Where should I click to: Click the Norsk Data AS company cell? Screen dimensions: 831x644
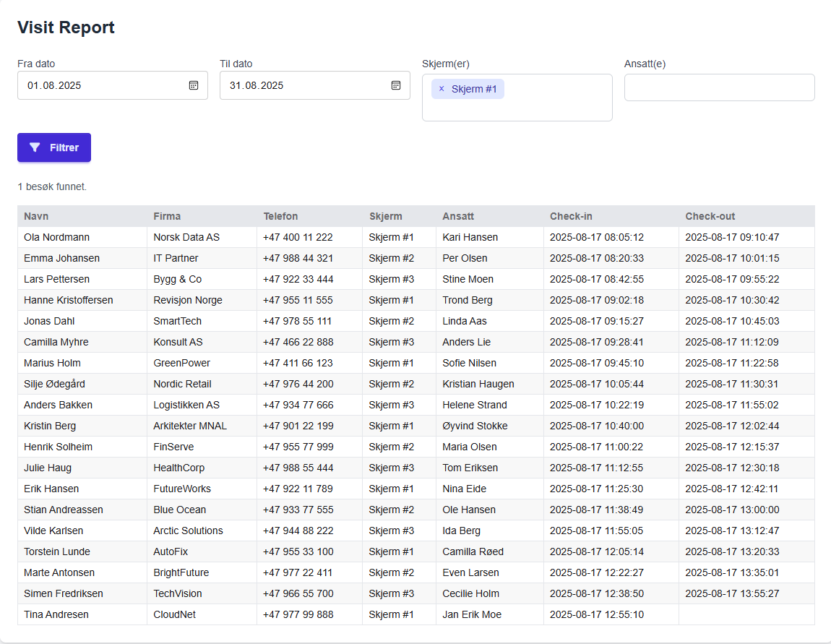click(186, 237)
